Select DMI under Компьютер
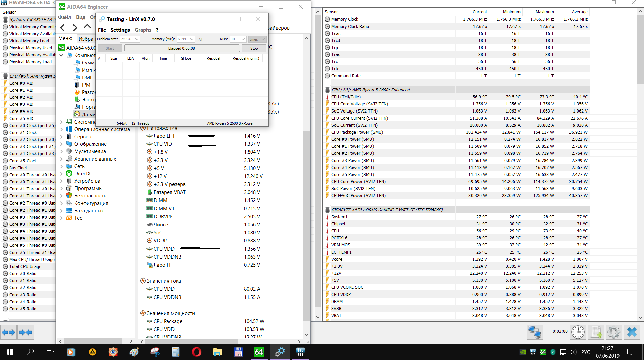Viewport: 644px width, 360px height. coord(87,78)
